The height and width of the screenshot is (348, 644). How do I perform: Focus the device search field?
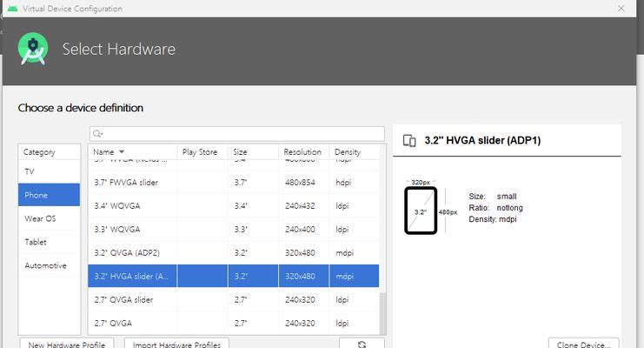[x=237, y=134]
